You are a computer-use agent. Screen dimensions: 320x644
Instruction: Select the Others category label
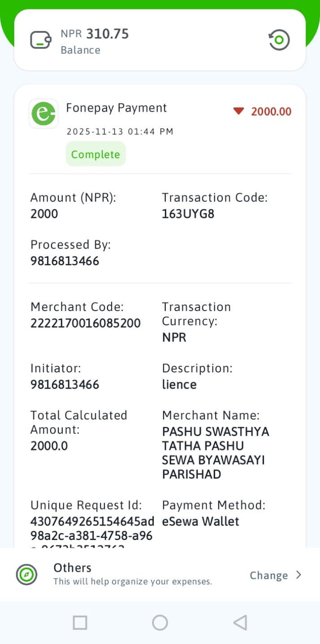click(x=72, y=568)
